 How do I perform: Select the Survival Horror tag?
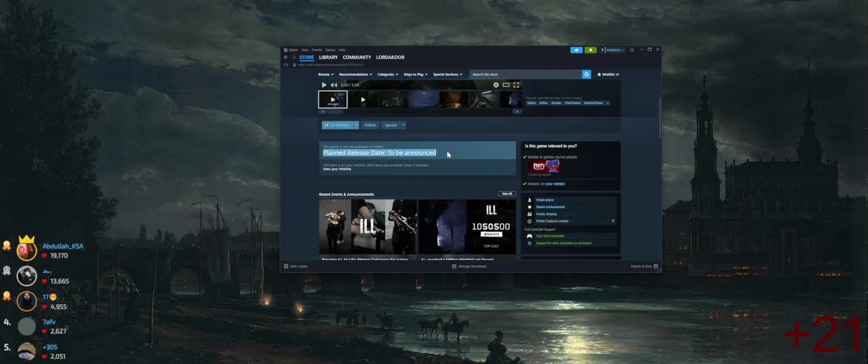593,103
